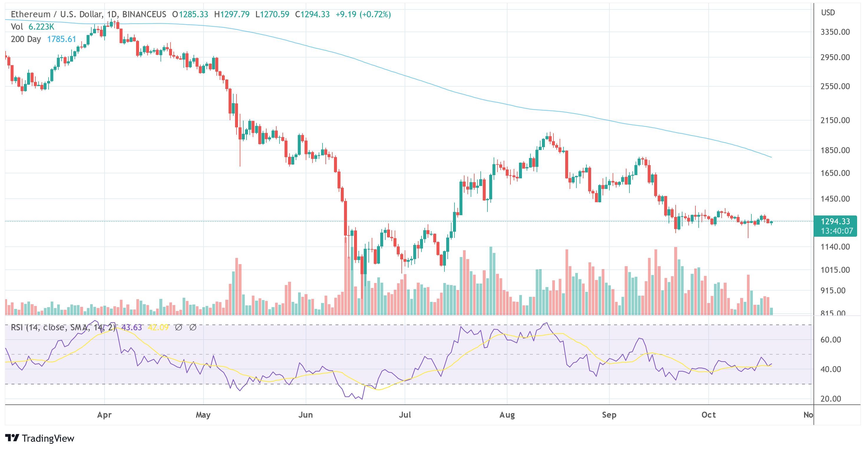Click the TradingView logo icon
This screenshot has height=451, width=868.
pos(12,438)
